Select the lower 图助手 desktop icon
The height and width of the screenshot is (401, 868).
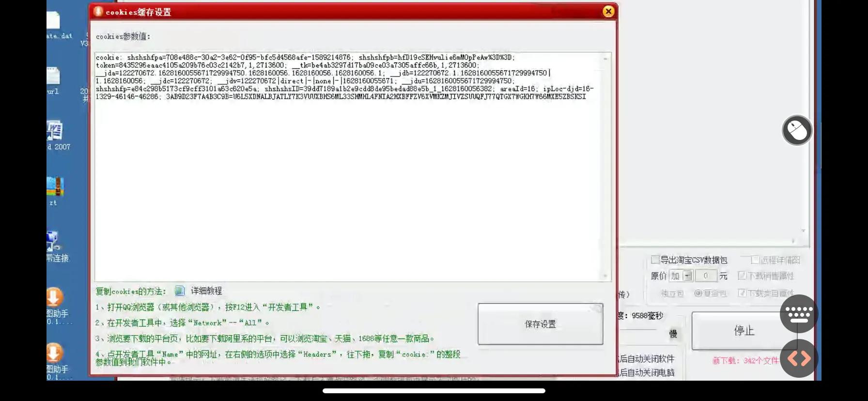point(57,361)
